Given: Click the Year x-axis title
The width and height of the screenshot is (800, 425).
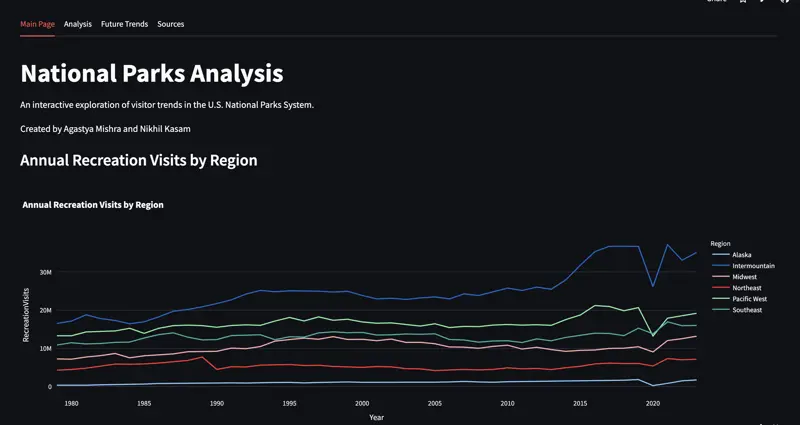Looking at the screenshot, I should coord(375,417).
